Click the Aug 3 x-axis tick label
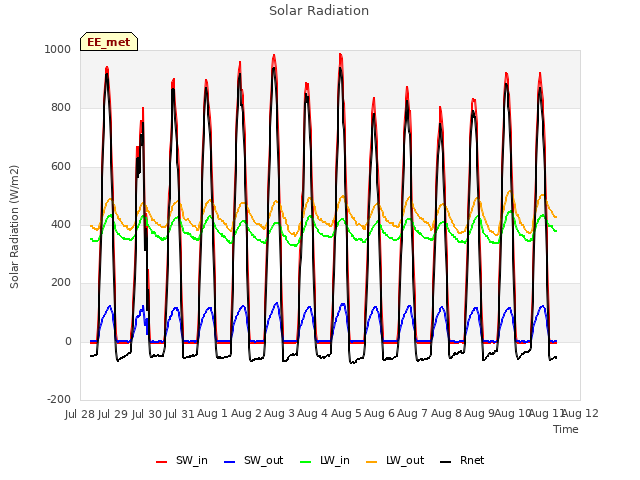Screen dimensions: 640x480 tap(279, 414)
